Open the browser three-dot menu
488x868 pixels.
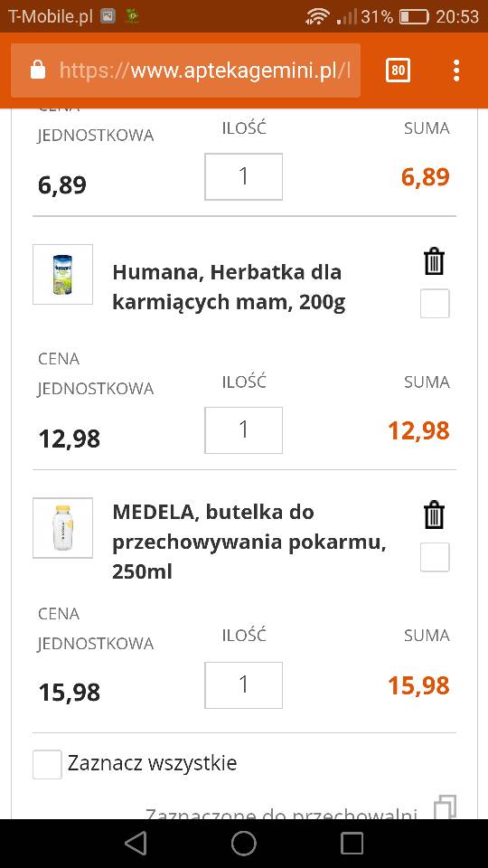[x=456, y=71]
